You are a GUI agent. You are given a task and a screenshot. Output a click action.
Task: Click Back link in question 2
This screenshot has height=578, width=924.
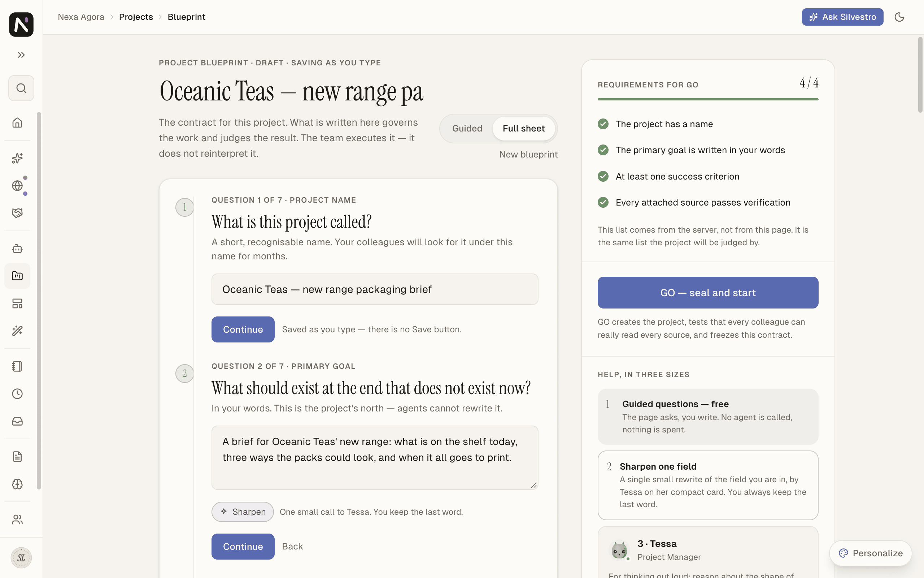tap(292, 547)
